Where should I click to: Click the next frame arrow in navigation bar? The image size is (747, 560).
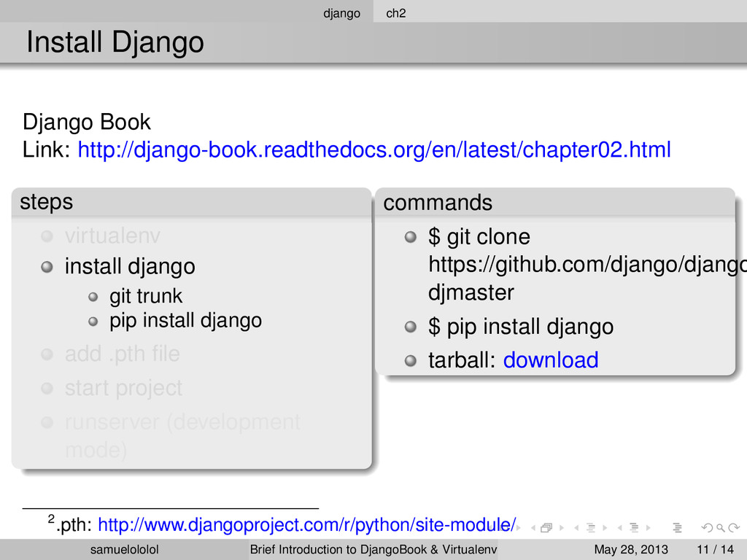(562, 528)
